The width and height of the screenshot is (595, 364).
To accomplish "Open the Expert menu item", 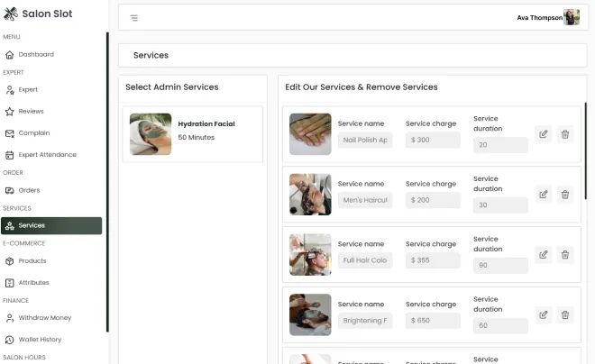I will pyautogui.click(x=51, y=90).
